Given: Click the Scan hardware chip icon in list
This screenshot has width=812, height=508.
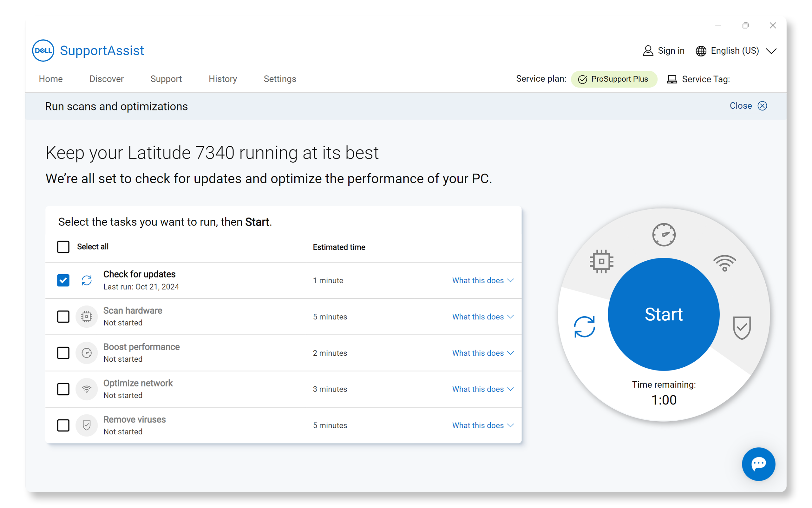Looking at the screenshot, I should [x=87, y=317].
